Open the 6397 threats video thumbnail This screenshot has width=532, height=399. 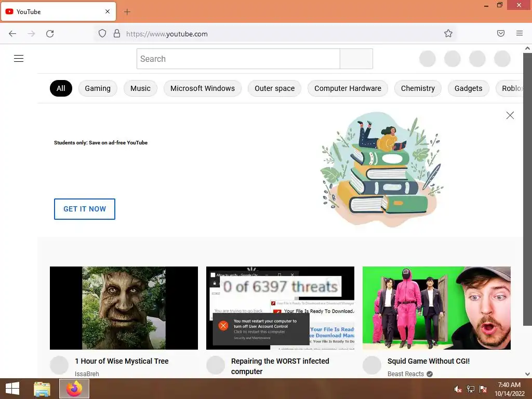click(x=280, y=308)
